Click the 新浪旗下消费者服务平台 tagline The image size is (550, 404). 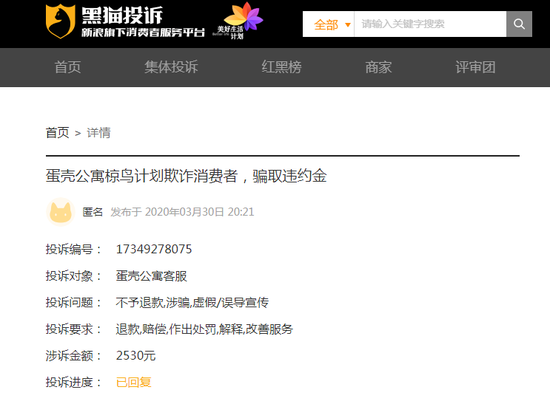[143, 32]
